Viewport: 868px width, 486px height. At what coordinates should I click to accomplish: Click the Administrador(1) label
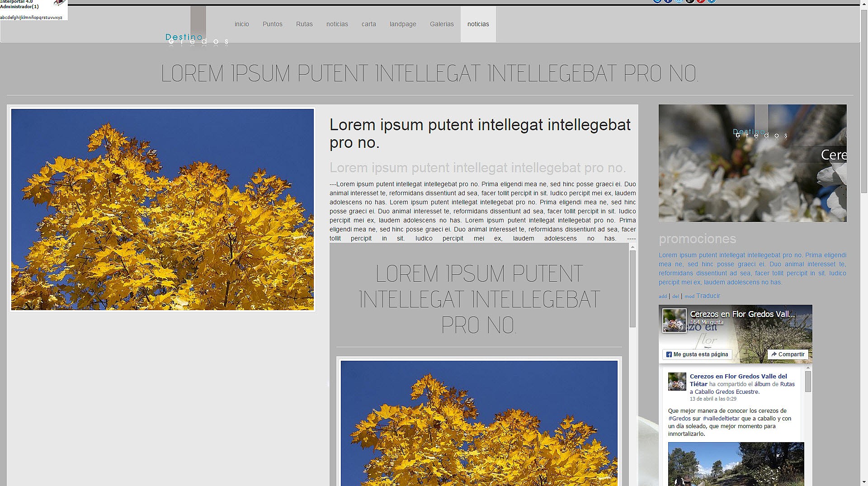(x=19, y=7)
